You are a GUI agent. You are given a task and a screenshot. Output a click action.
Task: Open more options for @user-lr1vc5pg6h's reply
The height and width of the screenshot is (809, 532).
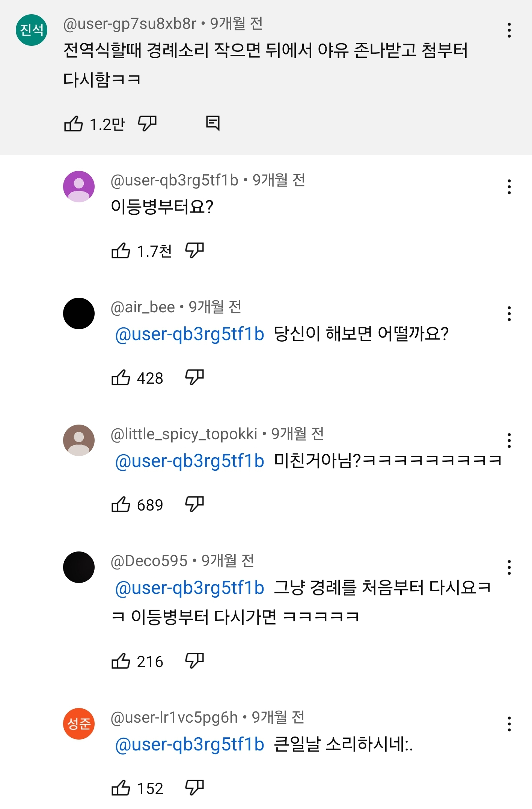point(509,724)
